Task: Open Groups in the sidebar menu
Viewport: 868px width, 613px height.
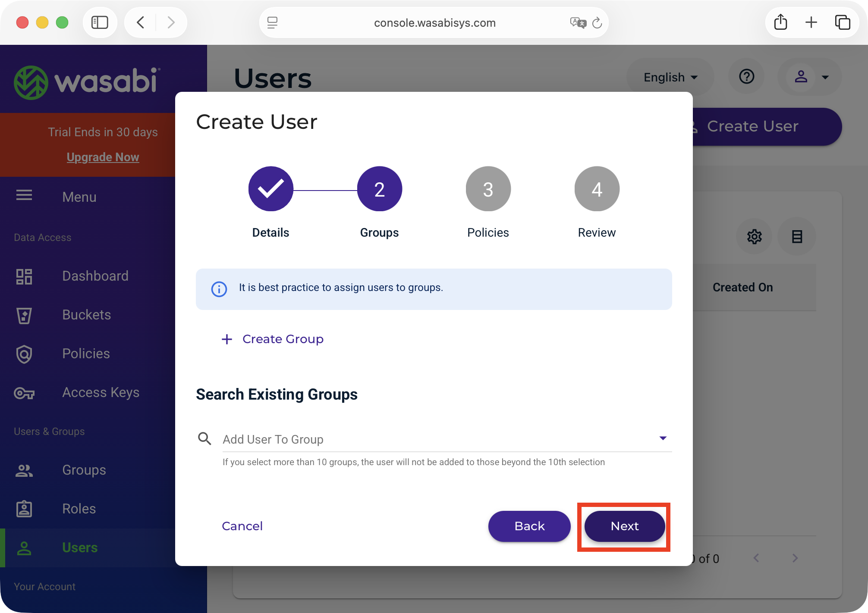Action: [84, 470]
